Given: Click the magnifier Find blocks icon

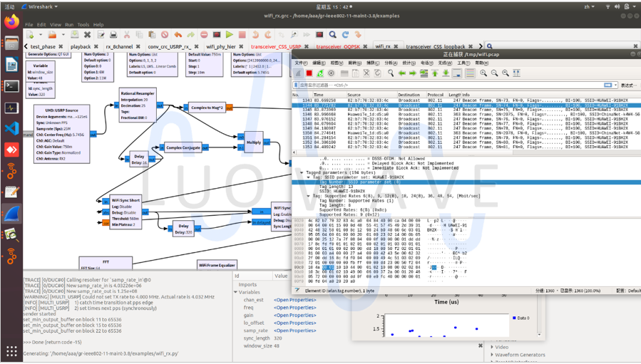Looking at the screenshot, I should (332, 34).
